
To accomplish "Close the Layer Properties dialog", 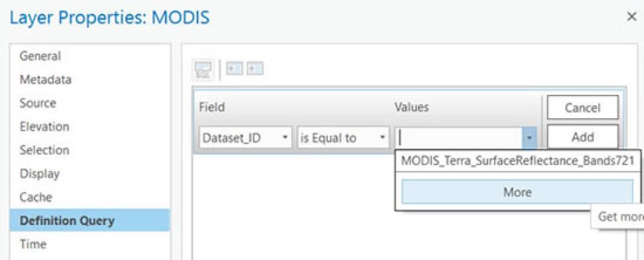I will [x=631, y=17].
